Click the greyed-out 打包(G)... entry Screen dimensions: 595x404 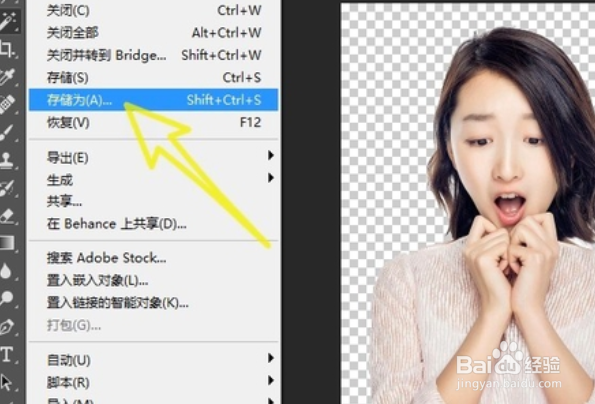coord(154,325)
